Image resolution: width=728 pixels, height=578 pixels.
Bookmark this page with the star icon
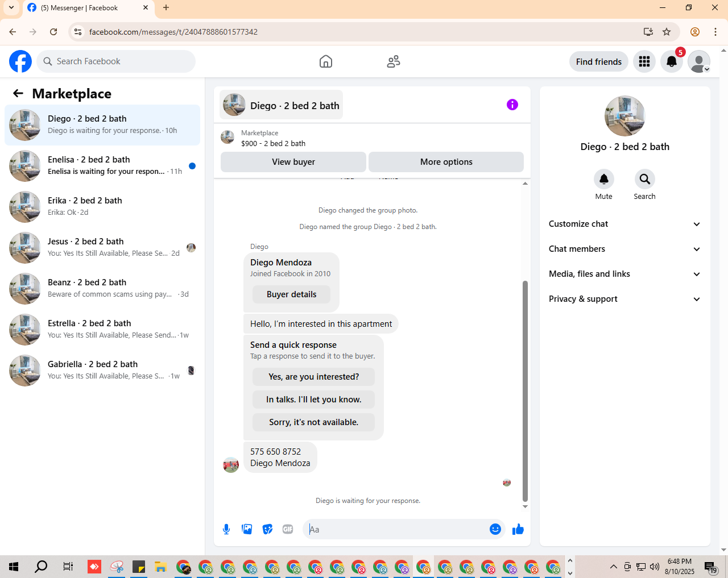667,32
